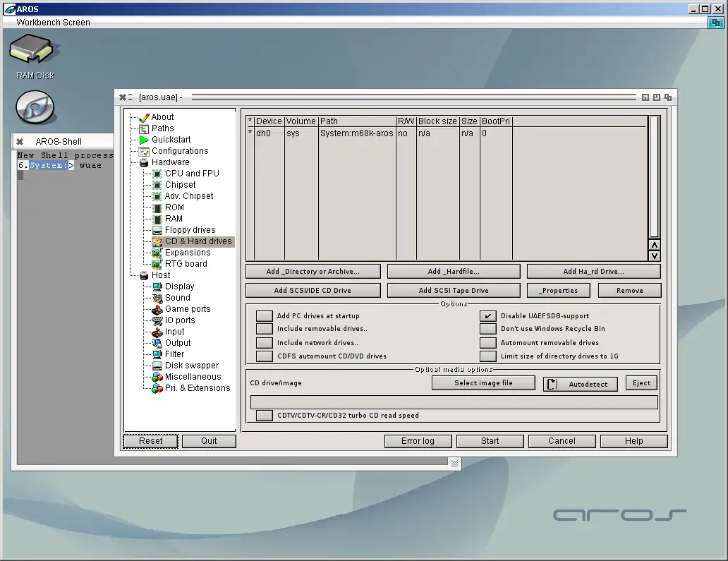Image resolution: width=728 pixels, height=561 pixels.
Task: Click the Paths tree icon
Action: (x=144, y=128)
